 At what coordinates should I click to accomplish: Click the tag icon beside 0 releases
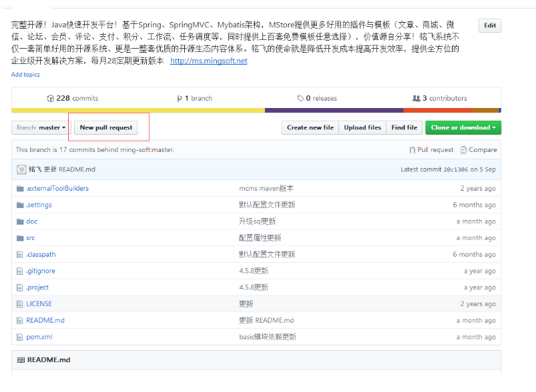[x=300, y=99]
